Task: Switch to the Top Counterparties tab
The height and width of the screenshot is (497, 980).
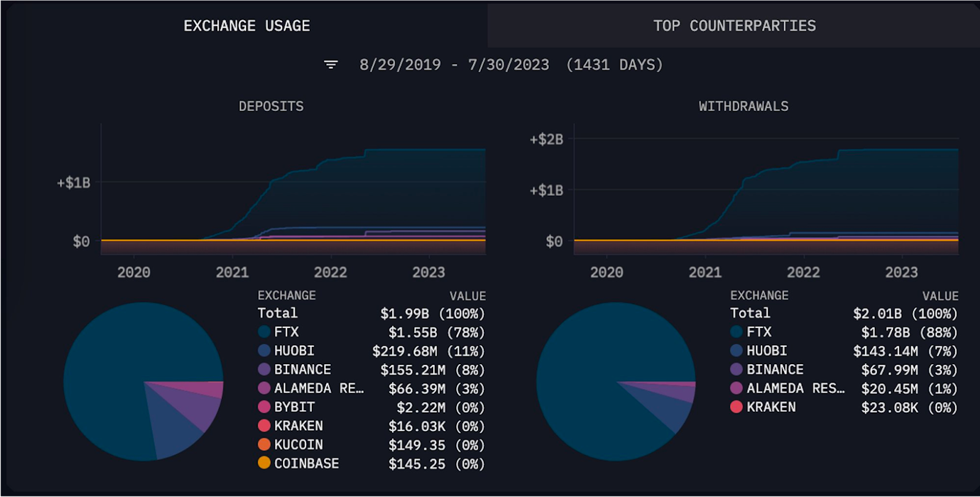Action: pos(734,26)
